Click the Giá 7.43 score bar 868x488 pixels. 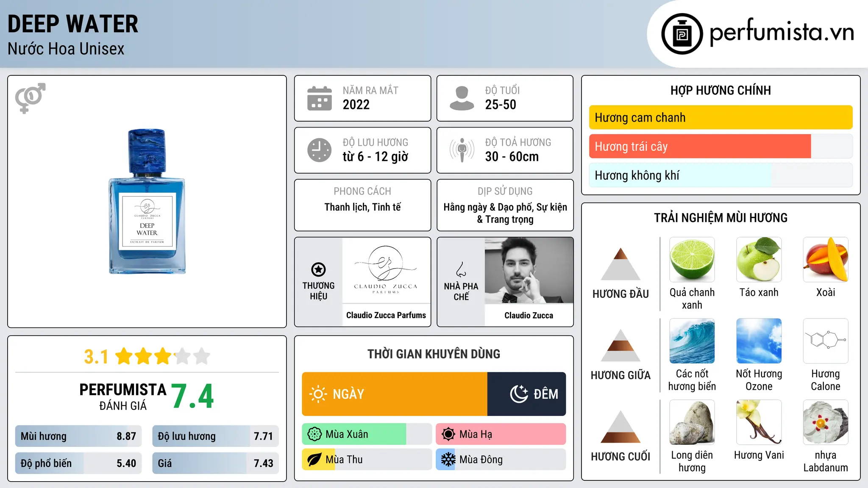point(215,463)
